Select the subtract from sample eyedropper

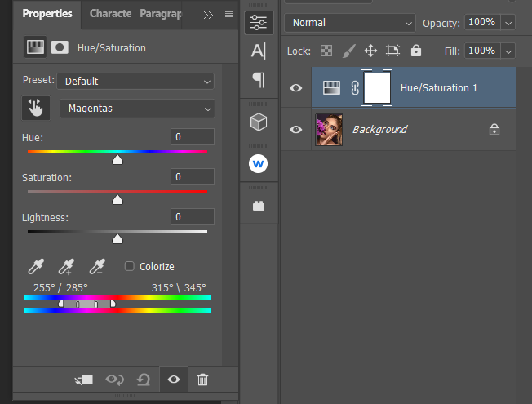(x=97, y=266)
